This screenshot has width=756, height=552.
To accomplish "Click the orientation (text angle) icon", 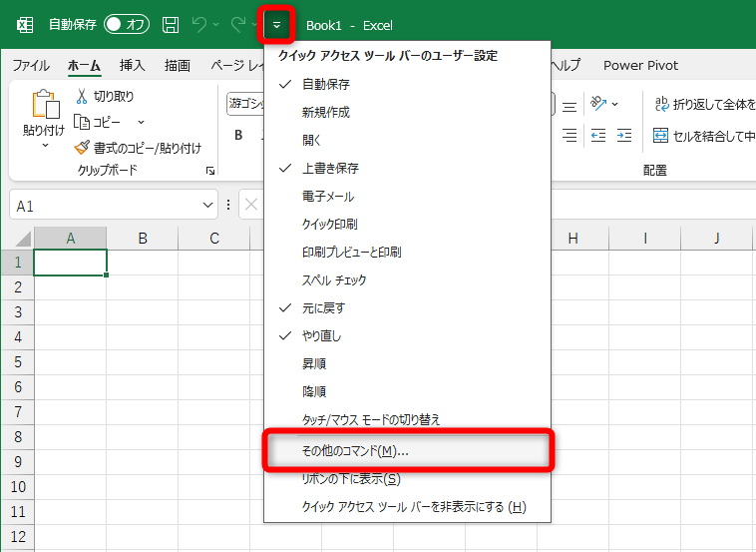I will click(x=597, y=103).
